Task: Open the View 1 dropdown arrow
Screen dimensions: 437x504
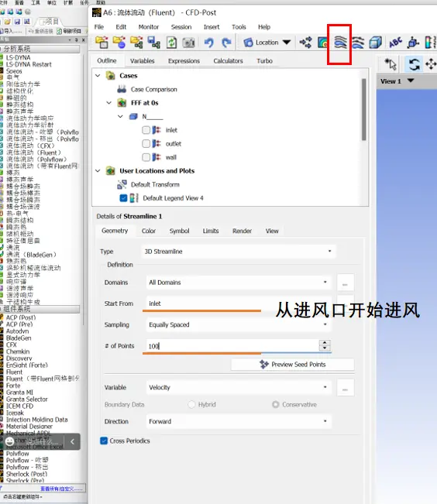Action: 411,81
